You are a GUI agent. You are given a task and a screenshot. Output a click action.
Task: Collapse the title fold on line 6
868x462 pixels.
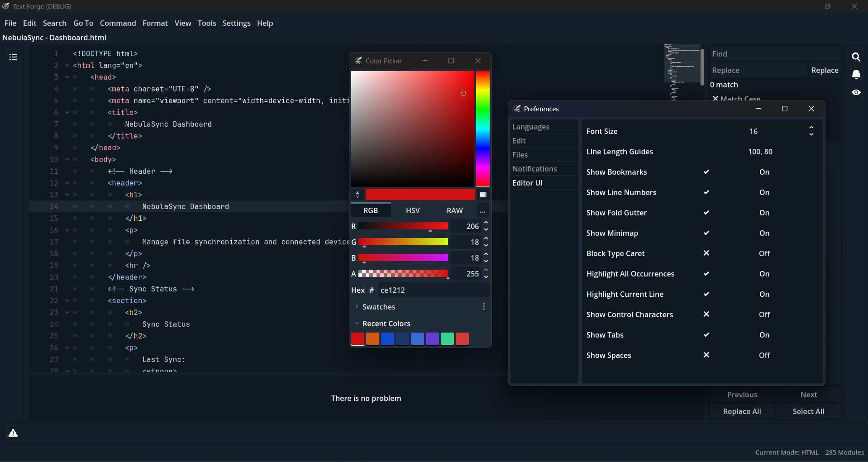[67, 113]
